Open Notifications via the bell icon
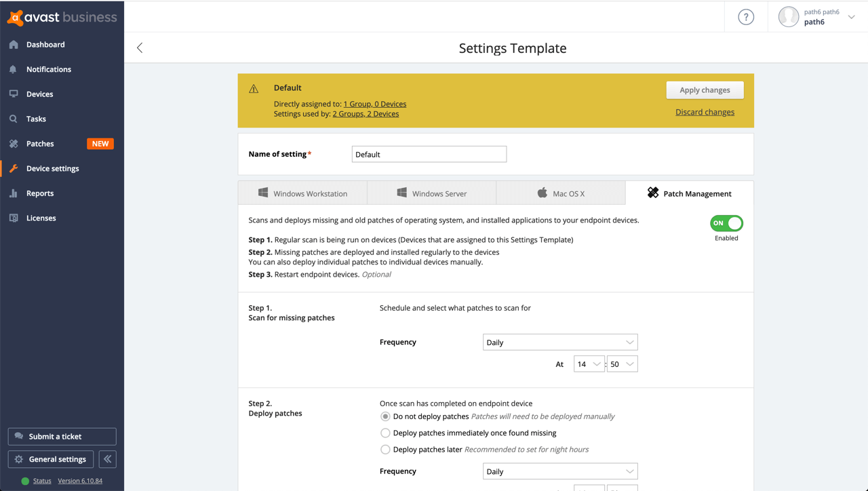Image resolution: width=868 pixels, height=491 pixels. [14, 69]
